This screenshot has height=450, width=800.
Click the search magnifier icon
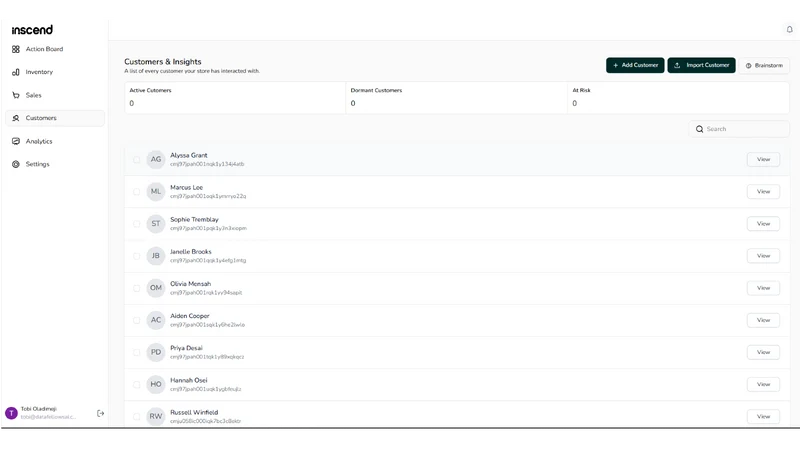point(699,129)
